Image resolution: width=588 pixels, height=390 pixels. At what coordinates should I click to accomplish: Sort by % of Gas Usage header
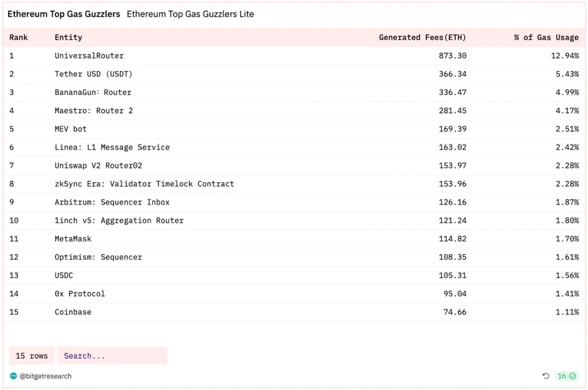click(546, 37)
